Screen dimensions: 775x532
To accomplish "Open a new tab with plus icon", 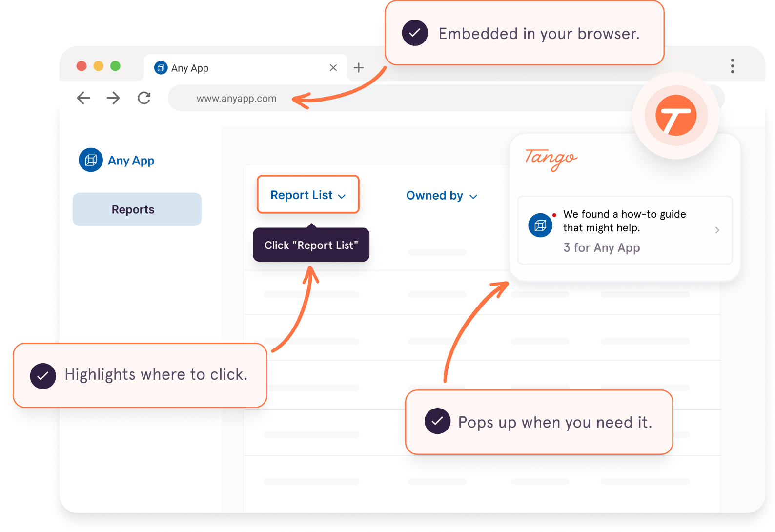I will coord(359,68).
